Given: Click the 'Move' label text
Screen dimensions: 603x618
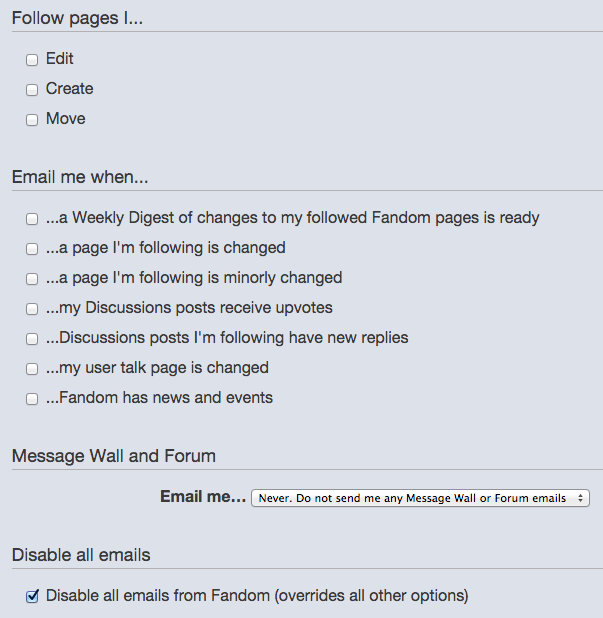Looking at the screenshot, I should [x=66, y=119].
